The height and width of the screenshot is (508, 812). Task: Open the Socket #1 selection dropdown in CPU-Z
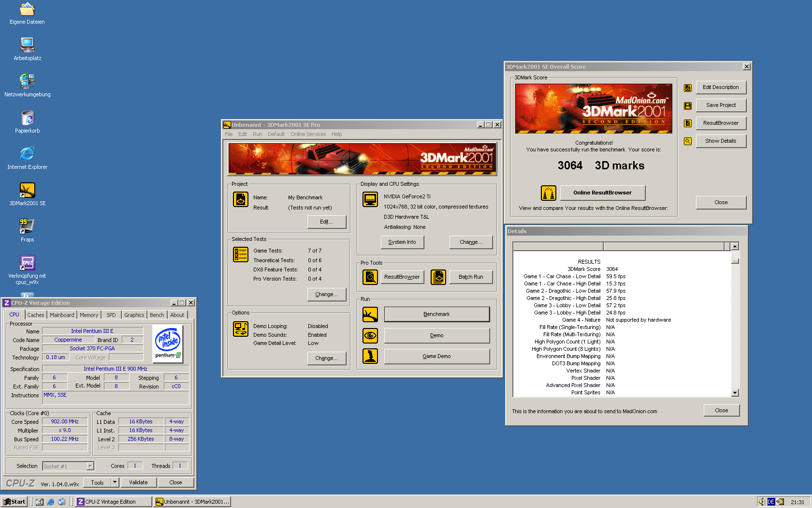[90, 466]
